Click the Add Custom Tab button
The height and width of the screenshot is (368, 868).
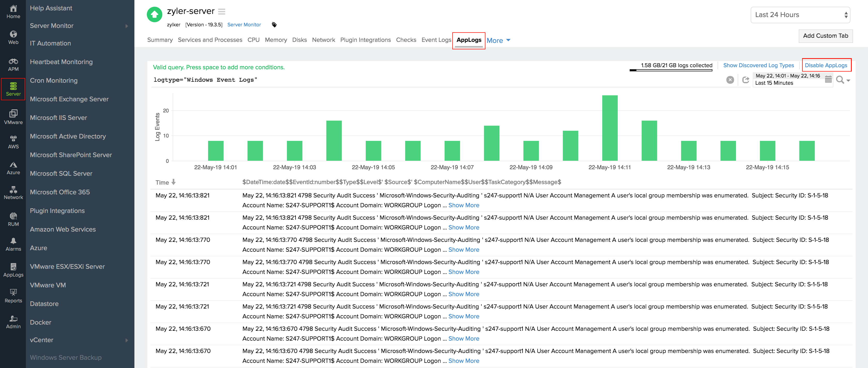(825, 36)
